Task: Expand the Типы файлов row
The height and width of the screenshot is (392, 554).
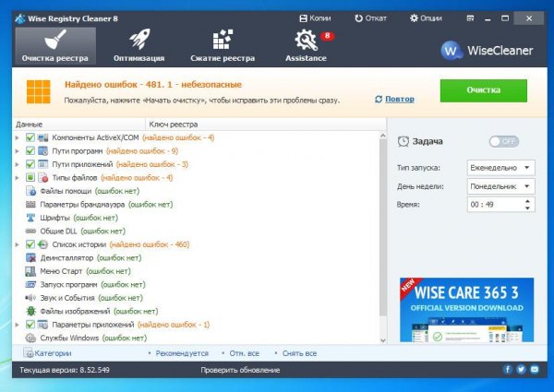Action: coord(18,177)
